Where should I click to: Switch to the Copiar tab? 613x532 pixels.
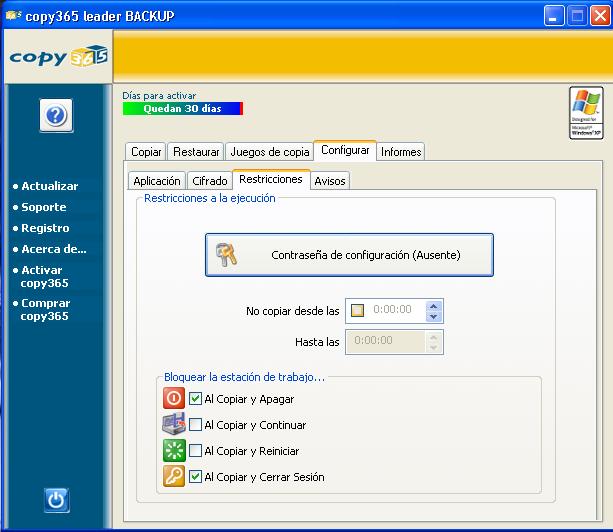146,152
